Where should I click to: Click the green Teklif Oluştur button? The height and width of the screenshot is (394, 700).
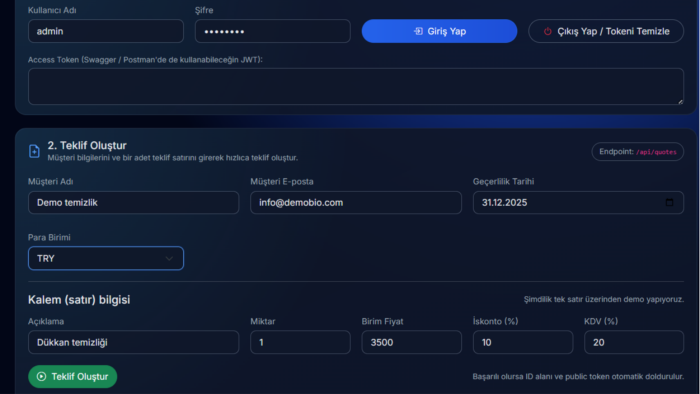pos(72,377)
